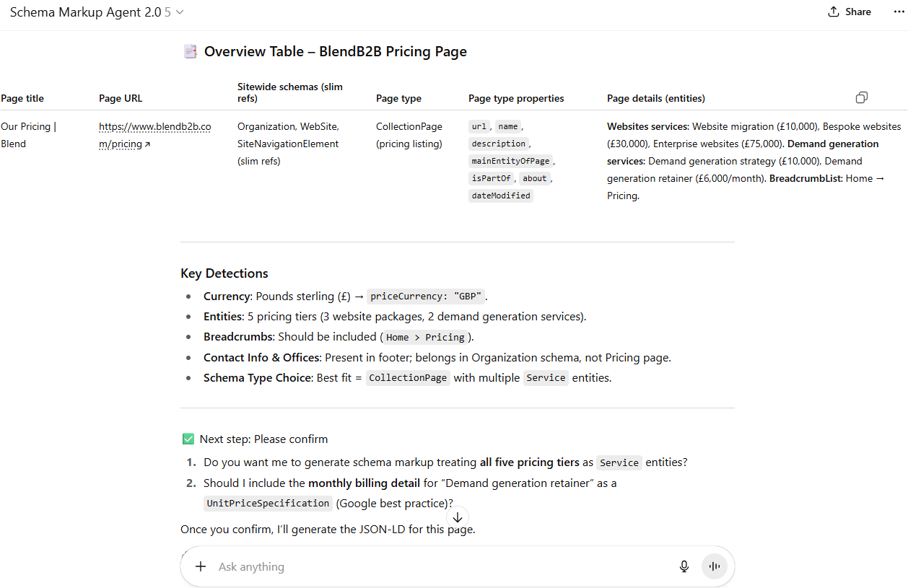Jump to the latest message with the down-arrow button
This screenshot has height=588, width=908.
pos(457,517)
